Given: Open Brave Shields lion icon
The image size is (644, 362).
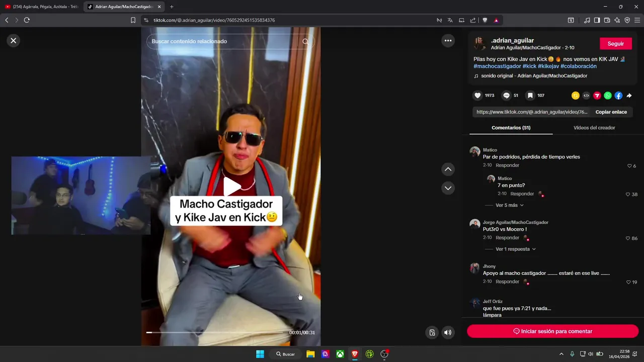Looking at the screenshot, I should pyautogui.click(x=485, y=20).
